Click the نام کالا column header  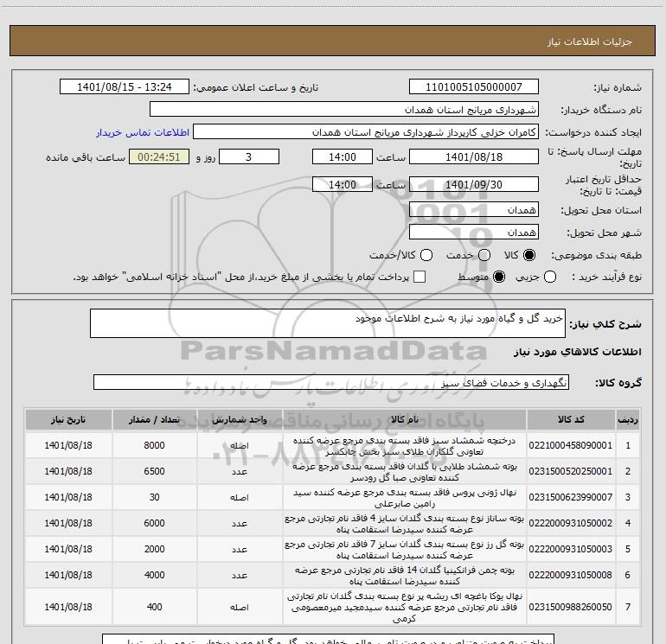pos(405,419)
